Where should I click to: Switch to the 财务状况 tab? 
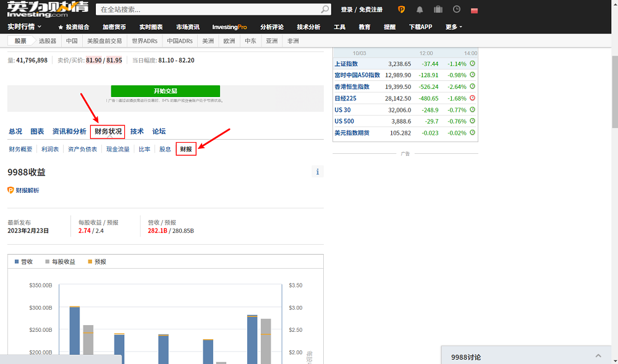[108, 131]
